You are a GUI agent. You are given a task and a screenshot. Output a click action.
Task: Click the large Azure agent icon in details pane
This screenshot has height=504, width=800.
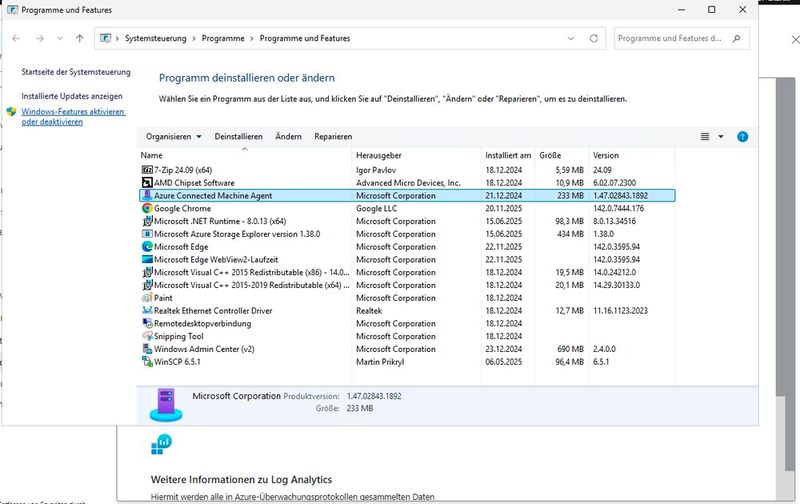(x=166, y=405)
